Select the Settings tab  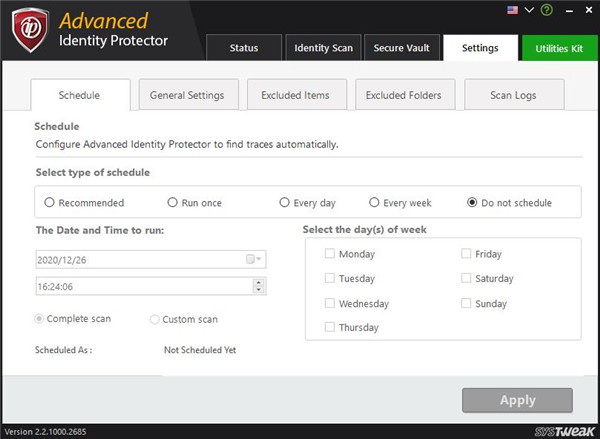[x=480, y=47]
